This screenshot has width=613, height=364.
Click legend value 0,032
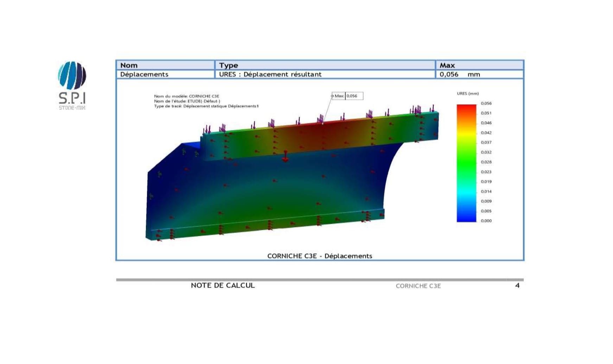pyautogui.click(x=486, y=152)
